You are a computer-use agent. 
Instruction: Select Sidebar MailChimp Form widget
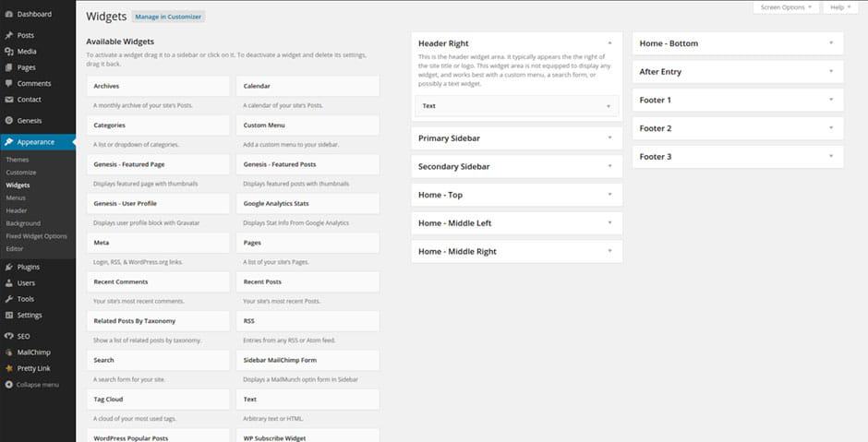point(307,360)
